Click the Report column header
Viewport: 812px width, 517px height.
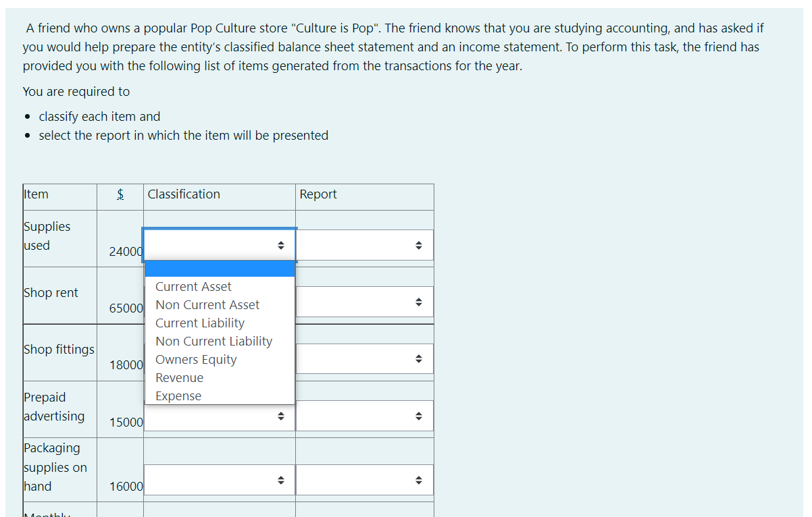318,194
